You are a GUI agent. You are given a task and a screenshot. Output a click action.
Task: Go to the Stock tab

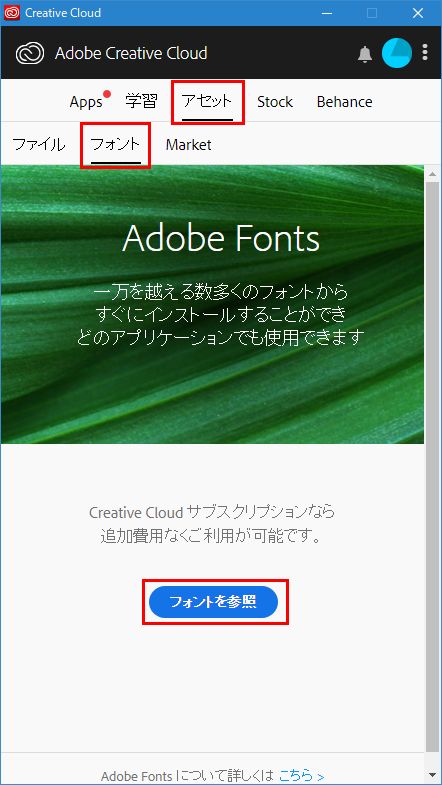tap(275, 102)
